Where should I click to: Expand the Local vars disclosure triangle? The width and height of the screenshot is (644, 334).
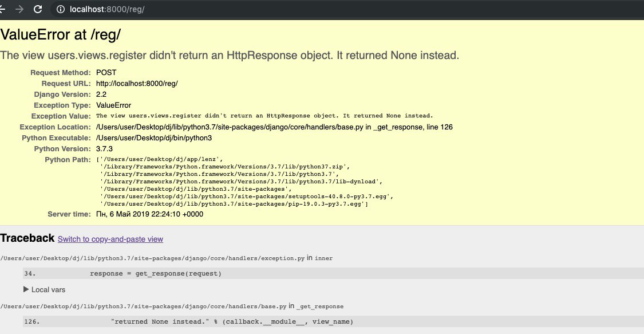click(x=26, y=289)
